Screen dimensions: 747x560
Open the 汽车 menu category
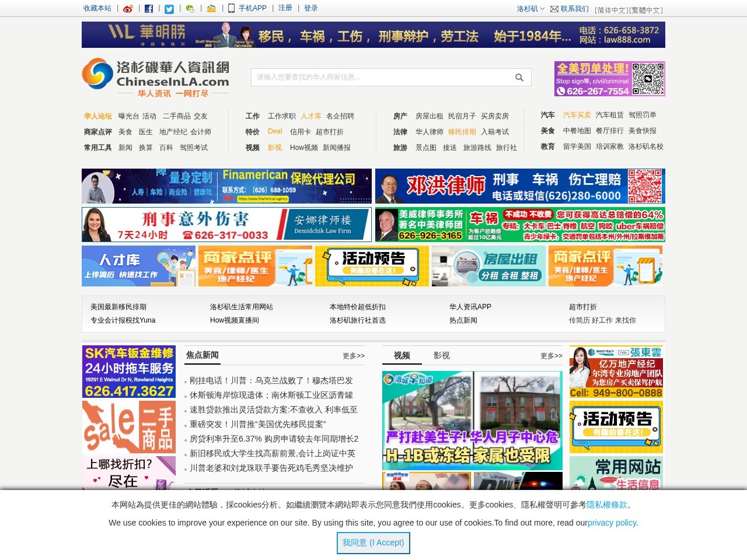[x=548, y=115]
